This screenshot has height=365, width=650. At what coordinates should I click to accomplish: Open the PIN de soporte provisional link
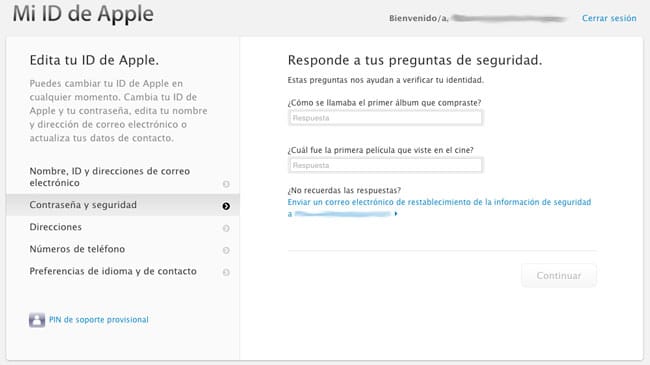(x=99, y=320)
